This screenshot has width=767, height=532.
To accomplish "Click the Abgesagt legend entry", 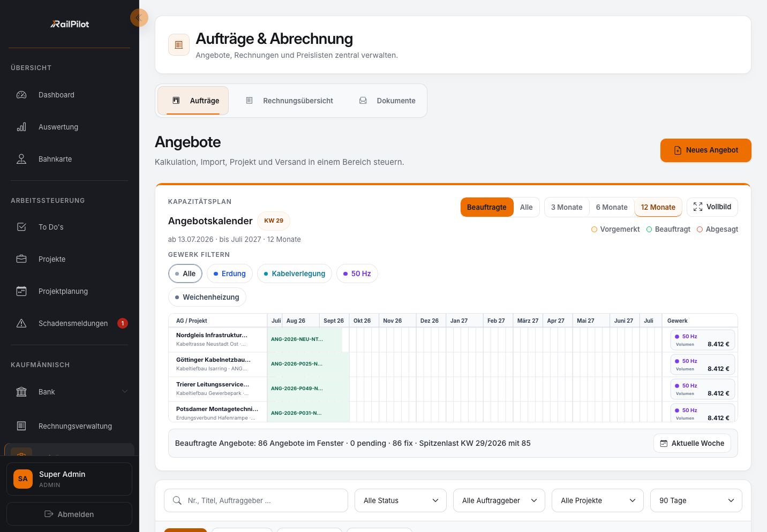I will (x=717, y=229).
